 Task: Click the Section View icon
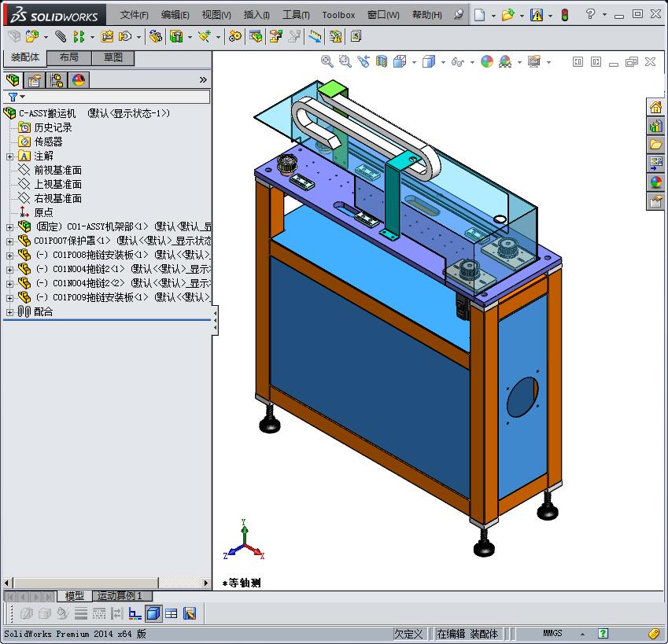tap(382, 61)
